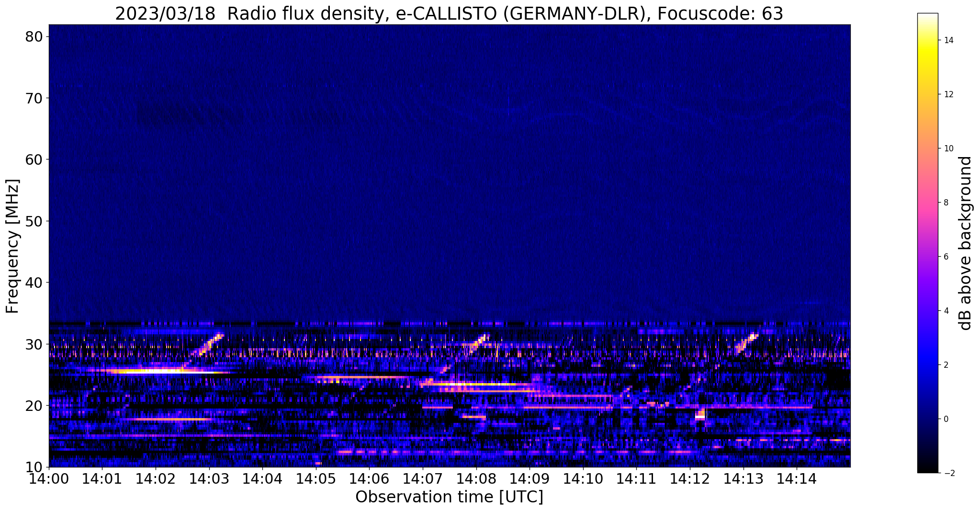The image size is (980, 511).
Task: Click the colorbar tick label 2
Action: pos(946,365)
